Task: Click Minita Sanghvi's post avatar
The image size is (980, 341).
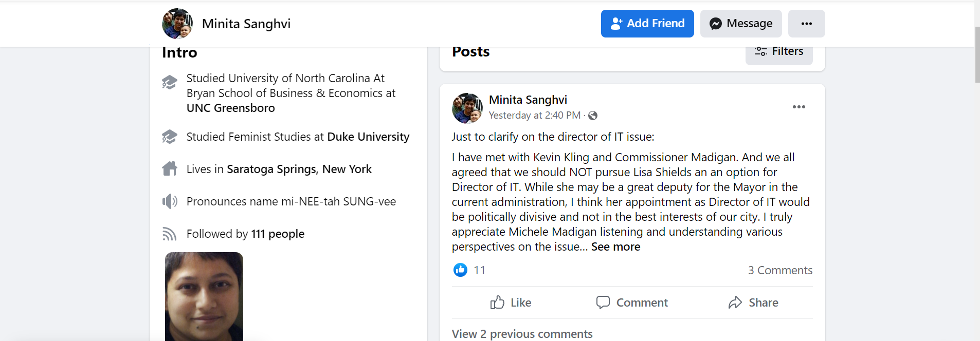Action: pos(467,108)
